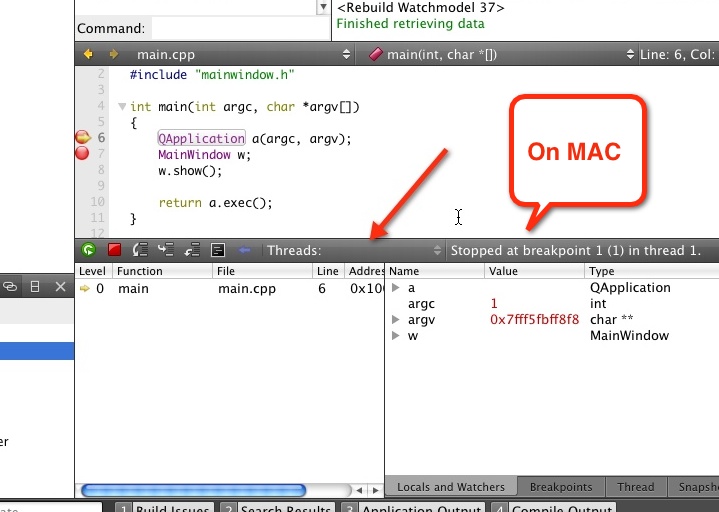Click the split pane icon in the sidebar

(35, 287)
